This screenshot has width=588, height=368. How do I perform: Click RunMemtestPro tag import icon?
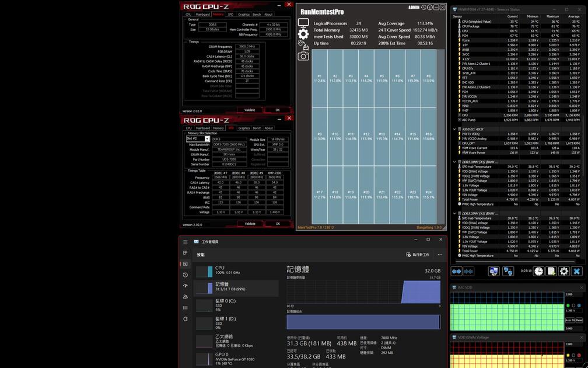click(x=303, y=46)
